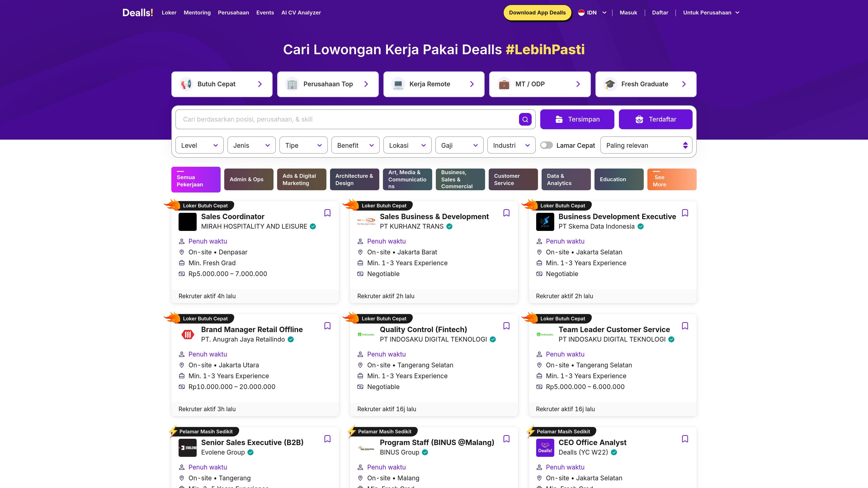The image size is (868, 488).
Task: Open Events in the navbar
Action: click(265, 12)
